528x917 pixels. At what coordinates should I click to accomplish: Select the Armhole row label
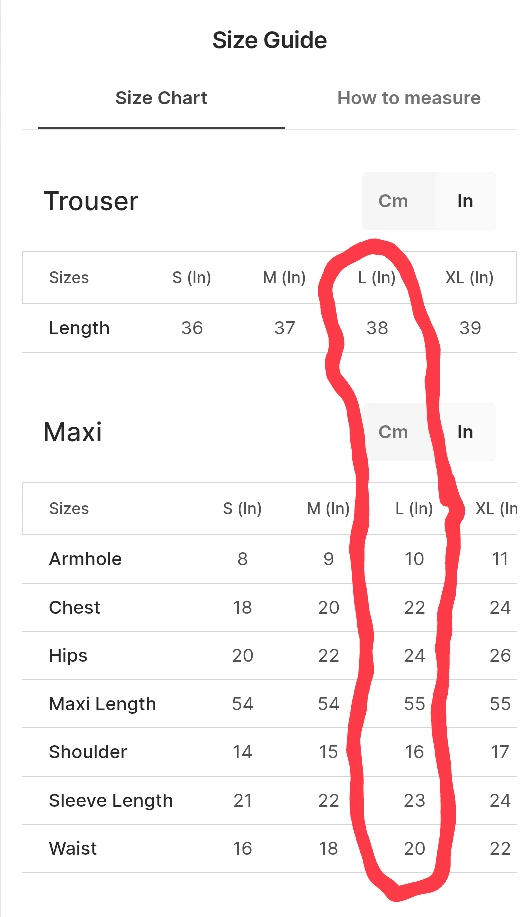point(85,559)
